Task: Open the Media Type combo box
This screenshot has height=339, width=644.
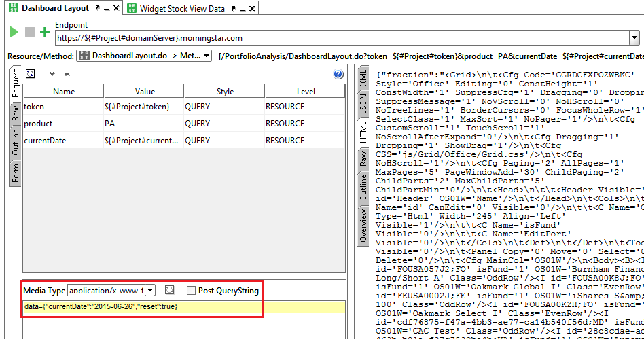Action: 111,291
